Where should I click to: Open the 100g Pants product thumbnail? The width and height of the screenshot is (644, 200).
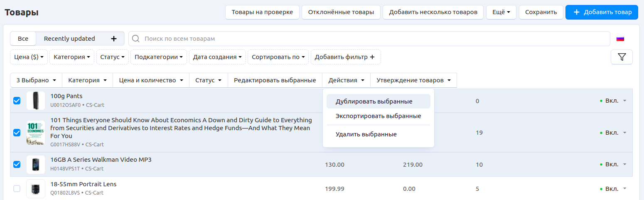(35, 101)
